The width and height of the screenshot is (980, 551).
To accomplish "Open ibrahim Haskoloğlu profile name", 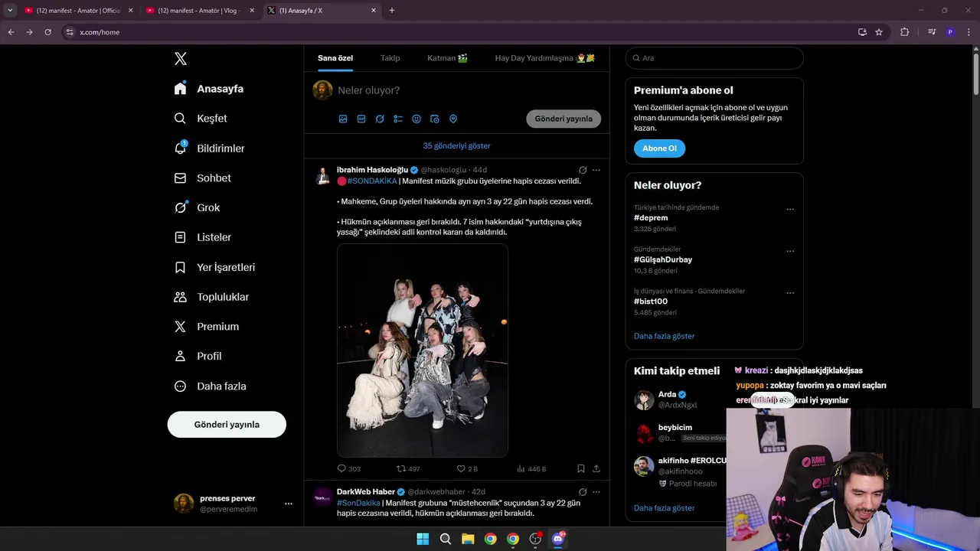I will [372, 170].
